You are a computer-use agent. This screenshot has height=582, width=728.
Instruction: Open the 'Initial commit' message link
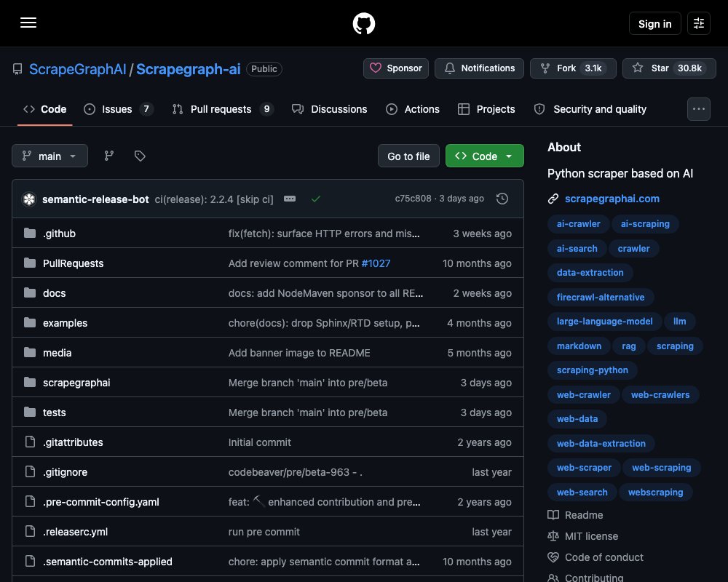click(260, 442)
